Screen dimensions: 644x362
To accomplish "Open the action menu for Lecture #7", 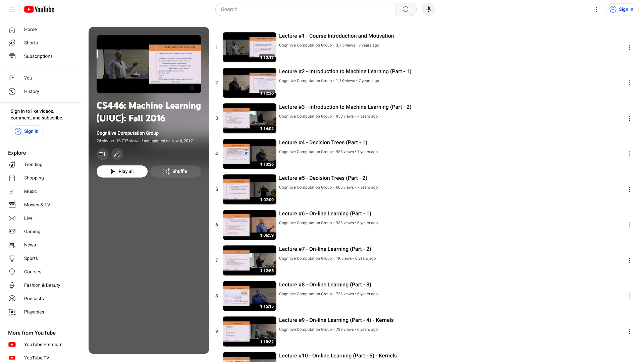I will pyautogui.click(x=629, y=260).
